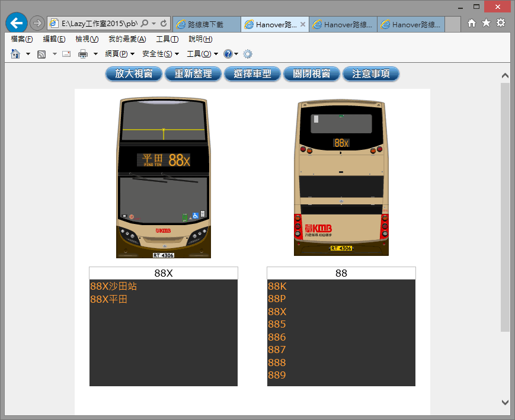Open the 編輯(E) menu
The height and width of the screenshot is (420, 515).
tap(54, 39)
